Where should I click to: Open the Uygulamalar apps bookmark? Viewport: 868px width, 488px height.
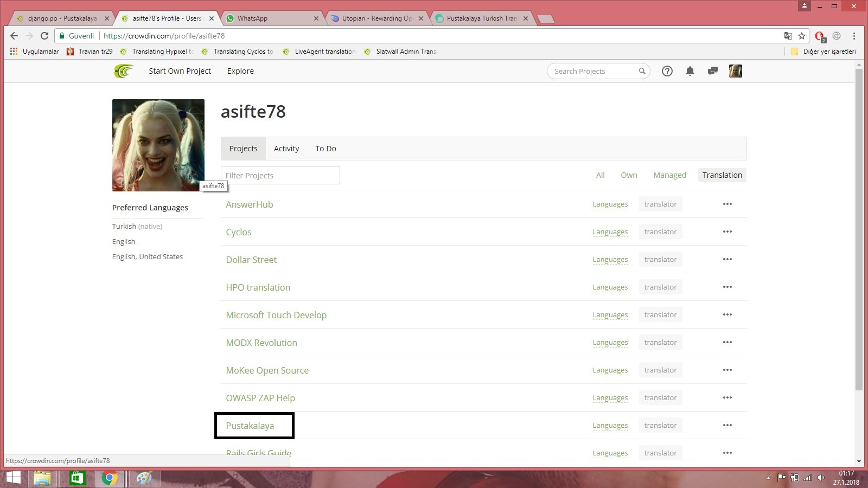(x=34, y=52)
